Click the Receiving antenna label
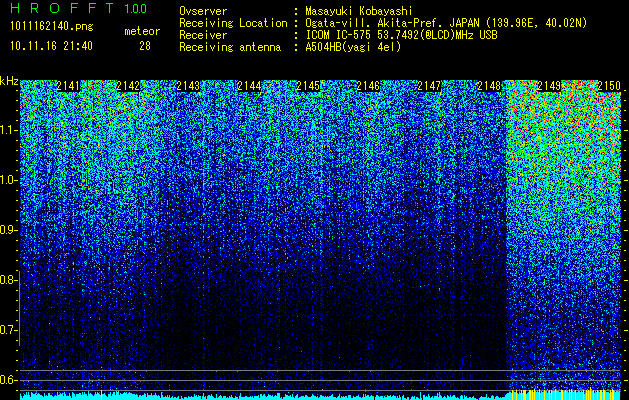This screenshot has width=629, height=400. click(230, 47)
